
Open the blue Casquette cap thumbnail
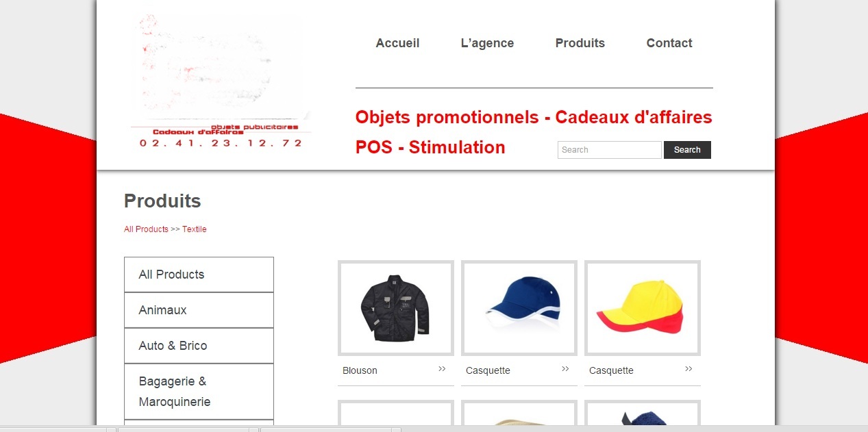tap(519, 308)
